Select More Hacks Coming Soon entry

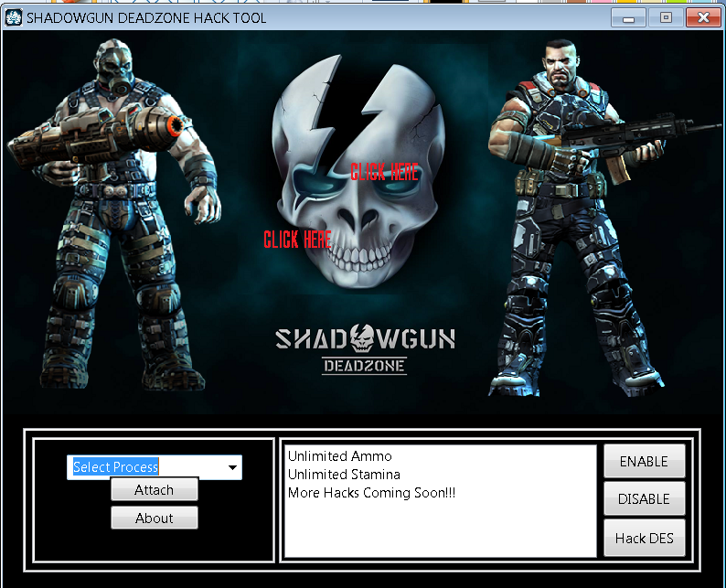click(x=371, y=493)
